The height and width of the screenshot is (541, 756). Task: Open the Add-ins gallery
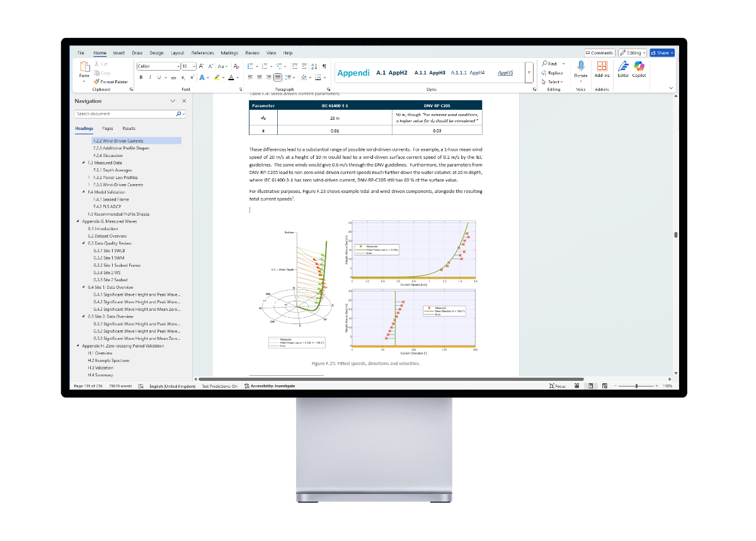[x=602, y=68]
